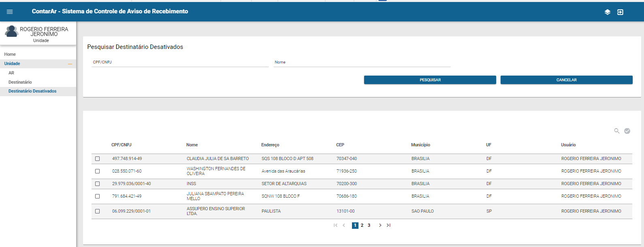644x247 pixels.
Task: Check the box for JULIANA SBAMPATO PEREIRA MELLO
Action: (x=97, y=196)
